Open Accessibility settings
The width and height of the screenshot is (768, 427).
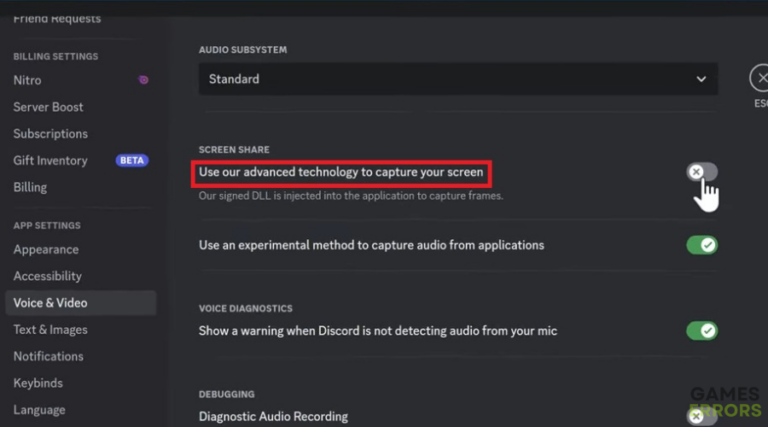pos(47,276)
